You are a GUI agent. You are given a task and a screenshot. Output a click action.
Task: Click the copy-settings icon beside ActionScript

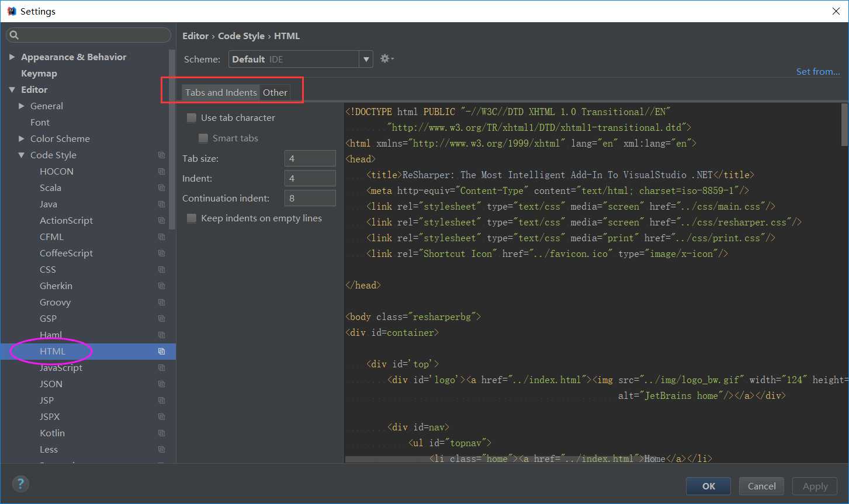(161, 220)
